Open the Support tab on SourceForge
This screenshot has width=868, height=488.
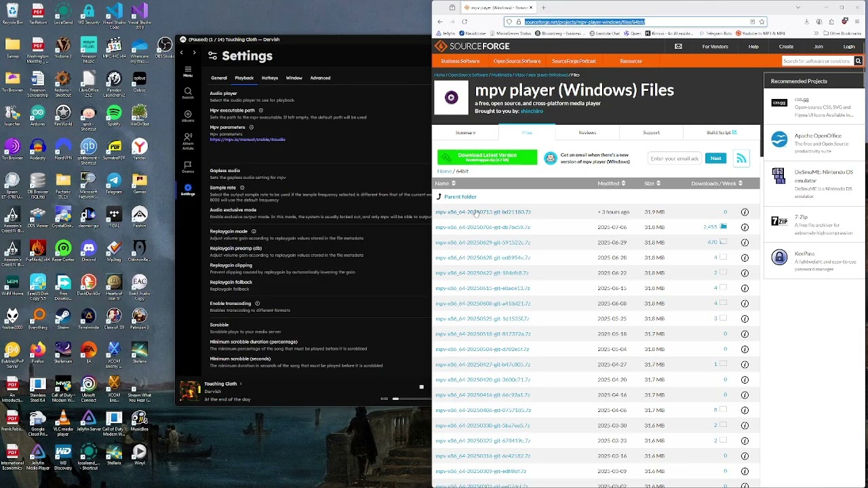tap(651, 133)
